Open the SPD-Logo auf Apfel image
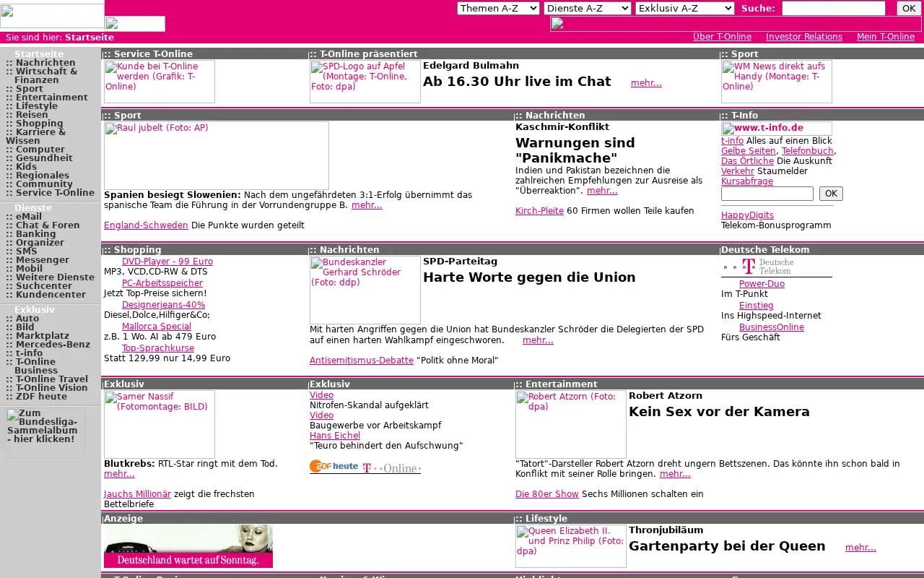Image resolution: width=924 pixels, height=578 pixels. click(365, 82)
